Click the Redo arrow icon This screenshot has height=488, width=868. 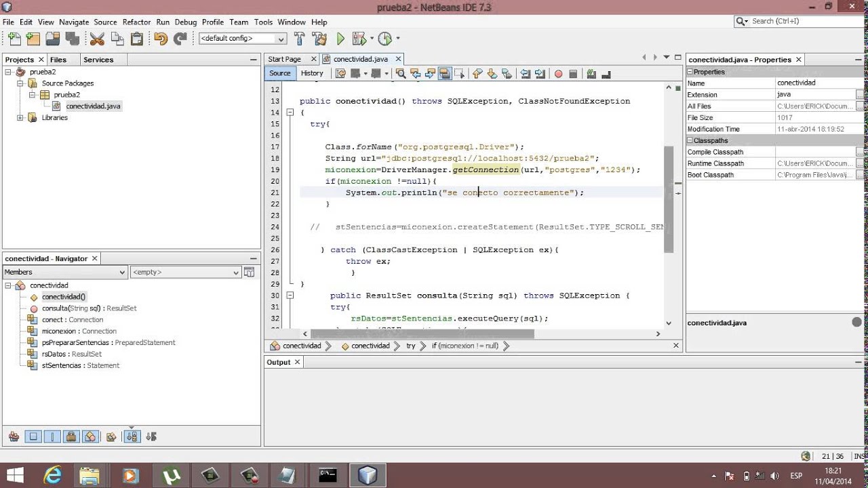pos(180,39)
